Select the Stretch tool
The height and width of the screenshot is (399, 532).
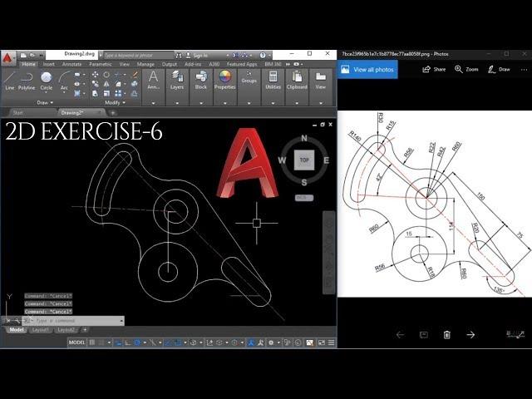(95, 93)
